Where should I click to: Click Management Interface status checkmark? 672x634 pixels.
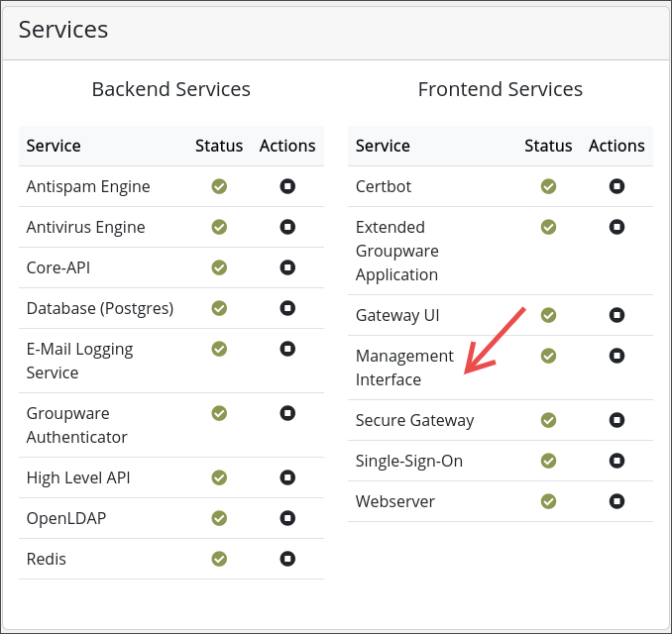click(x=548, y=356)
